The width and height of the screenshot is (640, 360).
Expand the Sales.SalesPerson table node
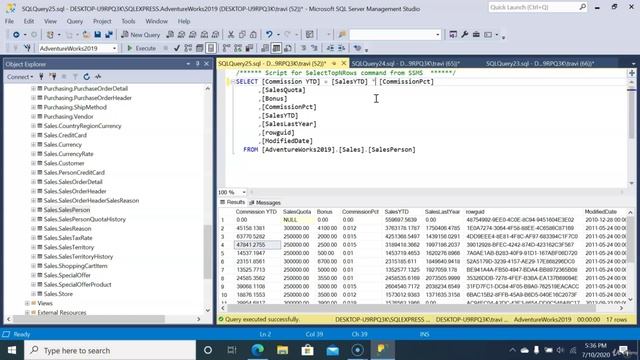pyautogui.click(x=33, y=210)
